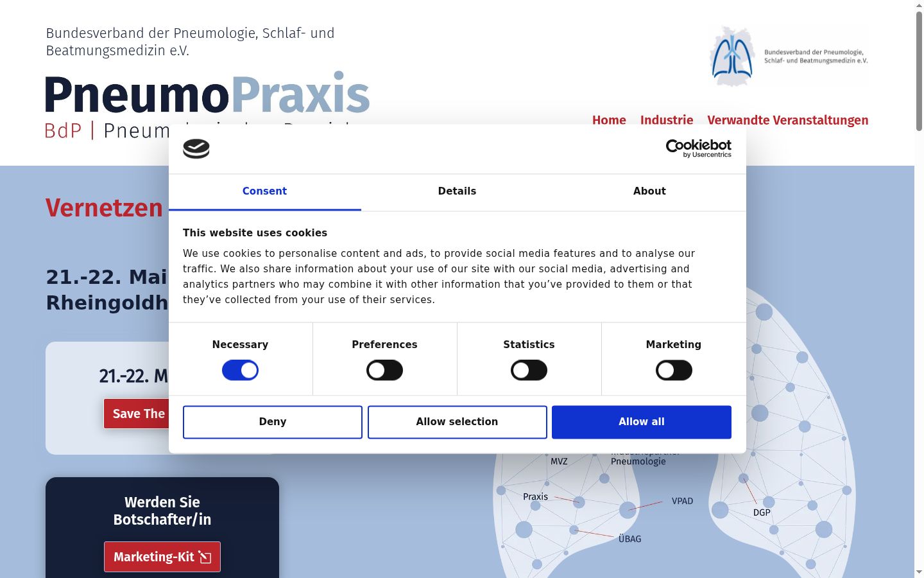Click the Allow selection button
The width and height of the screenshot is (924, 578).
[458, 422]
